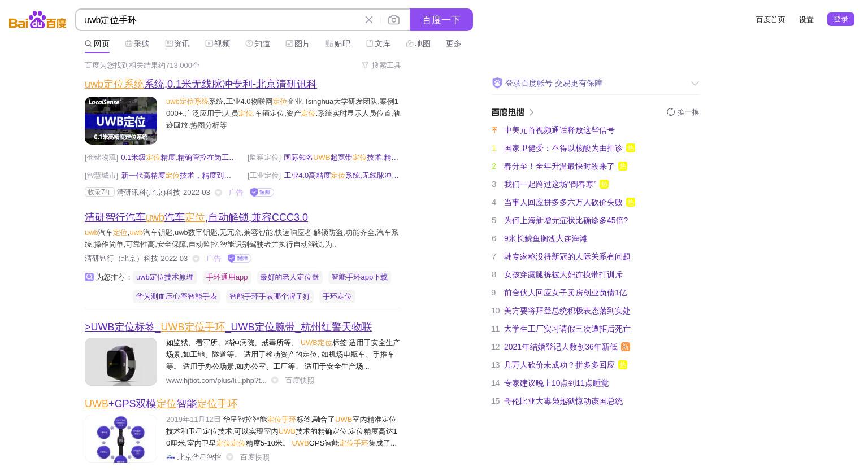This screenshot has width=868, height=471.
Task: Switch to the 图片 tab
Action: [298, 43]
